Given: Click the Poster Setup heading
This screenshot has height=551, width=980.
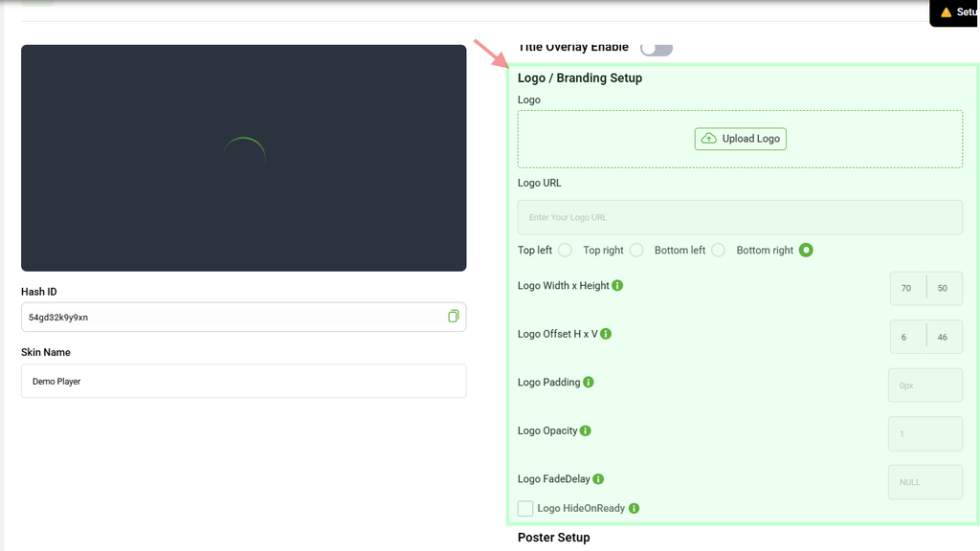Looking at the screenshot, I should (554, 538).
